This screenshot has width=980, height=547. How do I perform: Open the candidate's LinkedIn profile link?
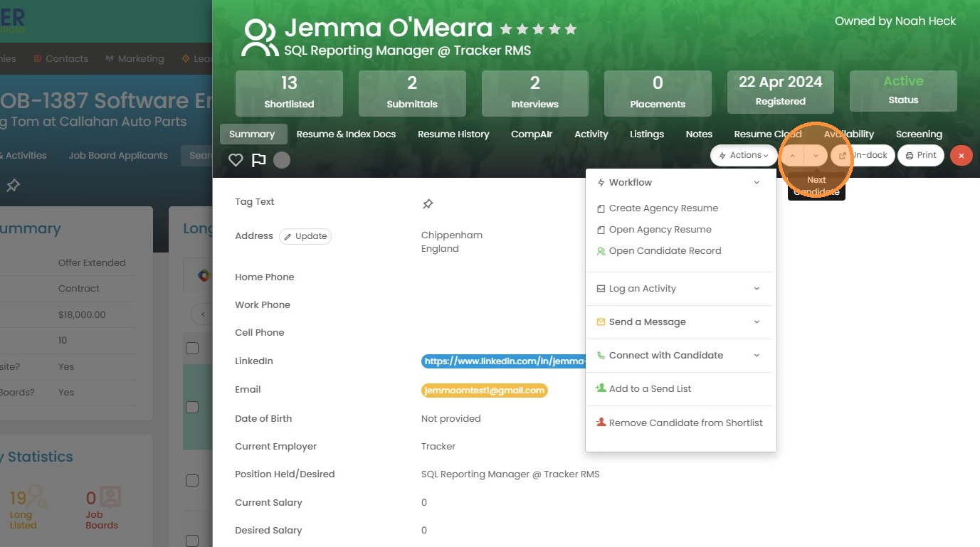(x=503, y=361)
